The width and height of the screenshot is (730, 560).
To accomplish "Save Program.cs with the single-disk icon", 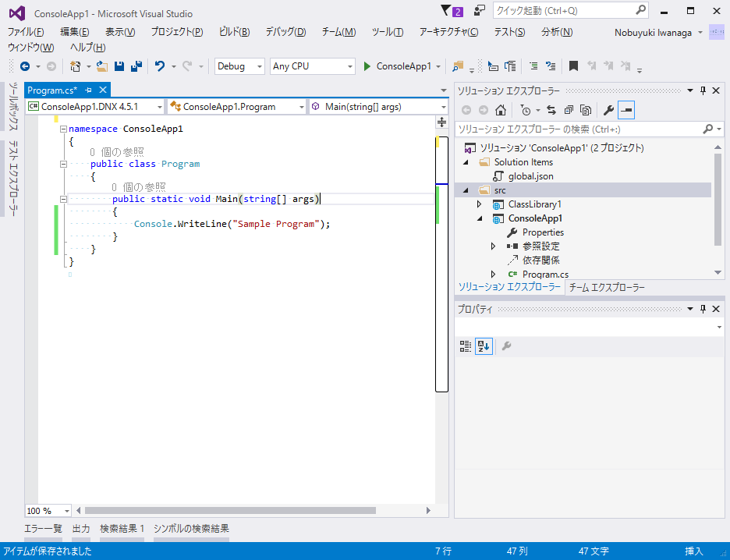I will (119, 66).
